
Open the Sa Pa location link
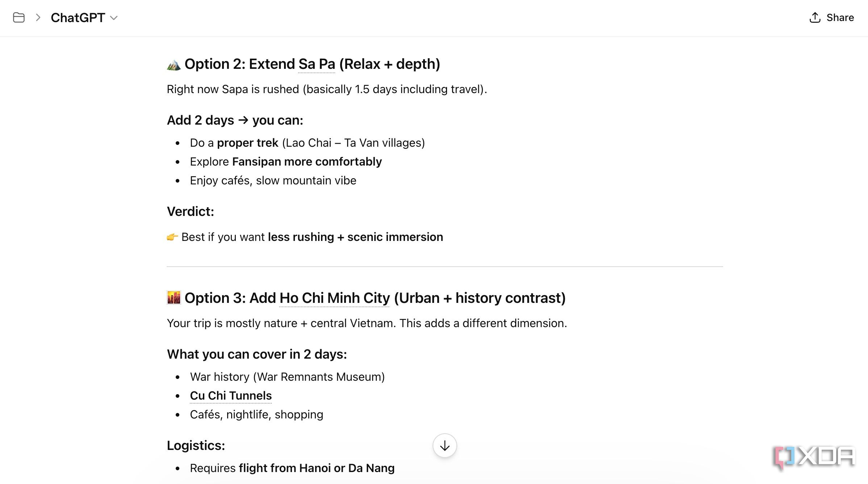[x=317, y=64]
